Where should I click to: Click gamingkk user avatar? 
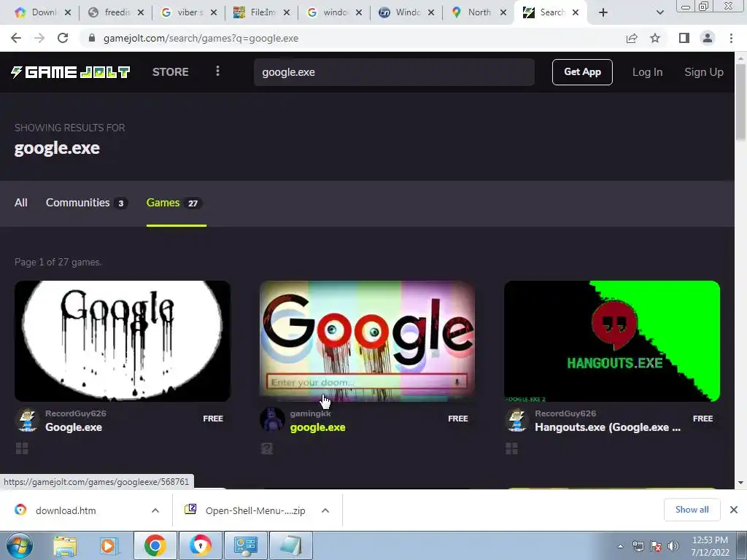[x=273, y=419]
